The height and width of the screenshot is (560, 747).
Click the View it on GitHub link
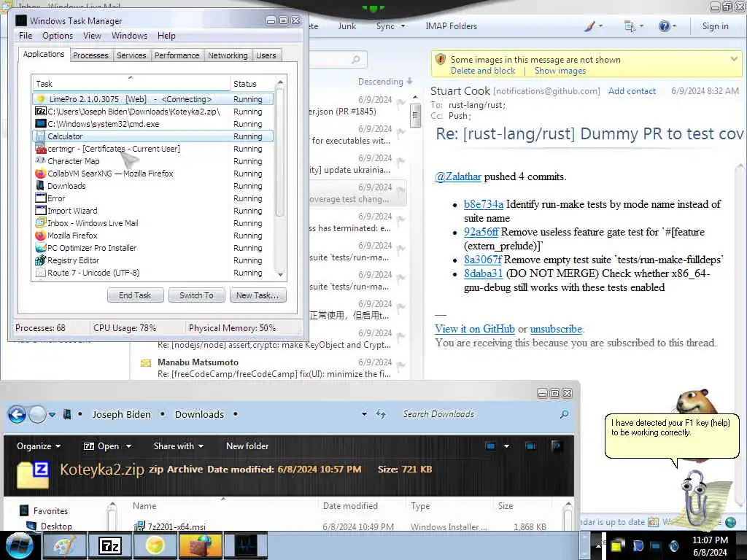[474, 329]
